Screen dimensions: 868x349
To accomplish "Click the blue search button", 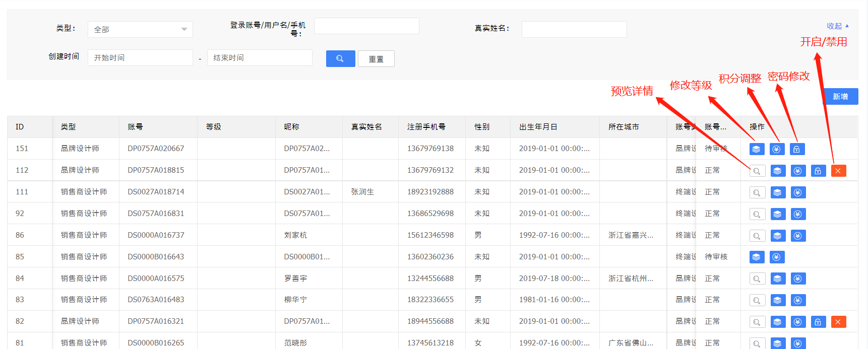I will [x=340, y=58].
